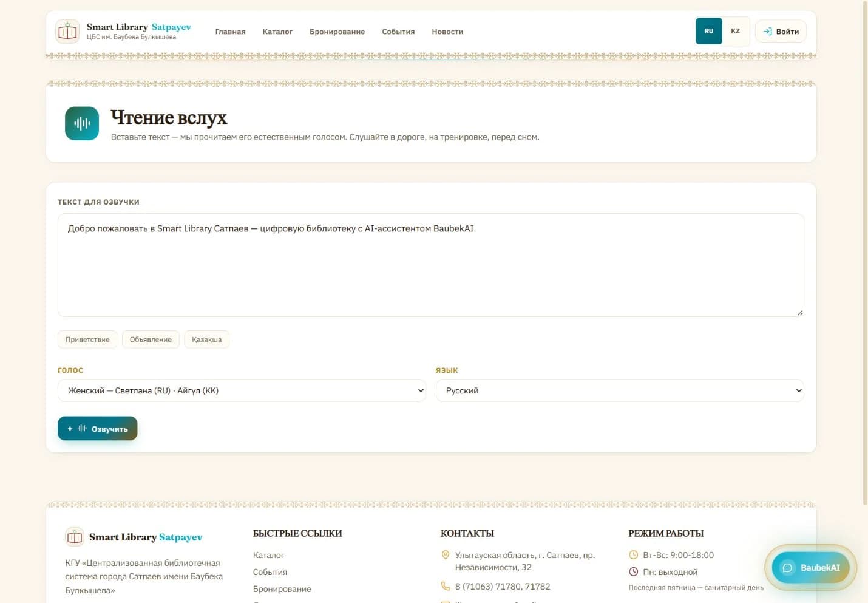Click the textarea resize handle corner
Screen dimensions: 868x603
pyautogui.click(x=800, y=313)
